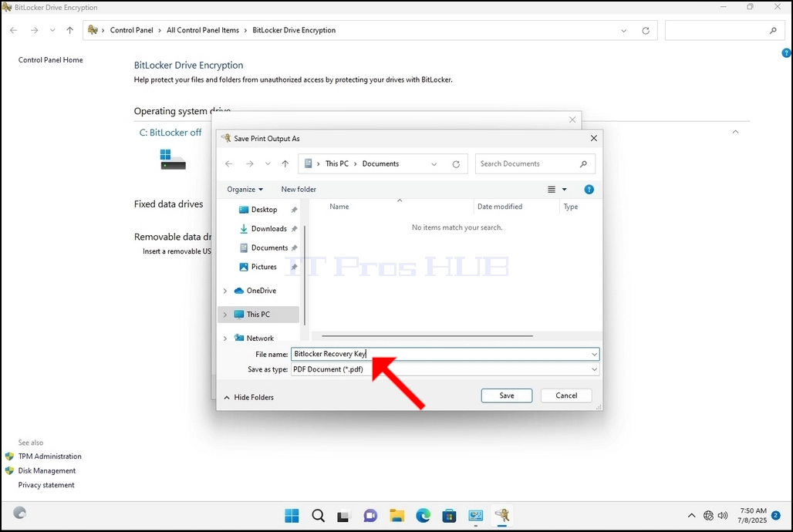The image size is (793, 532).
Task: Select Desktop in the navigation pane
Action: tap(264, 210)
